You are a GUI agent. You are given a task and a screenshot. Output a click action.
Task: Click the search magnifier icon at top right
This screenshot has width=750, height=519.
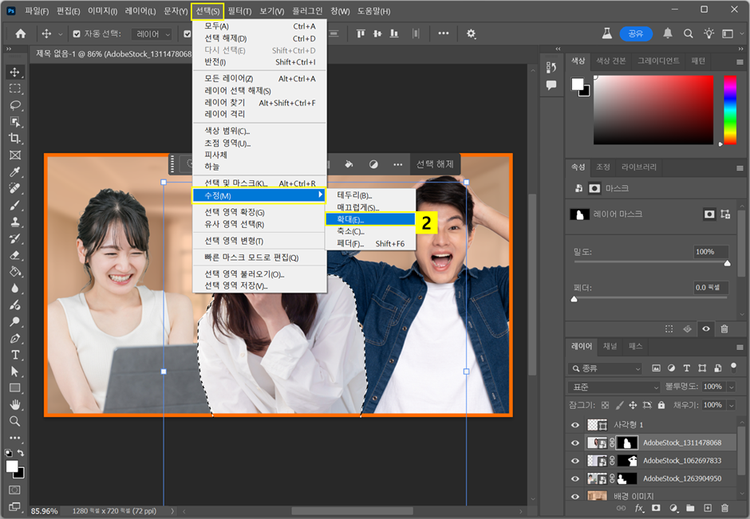[x=690, y=33]
